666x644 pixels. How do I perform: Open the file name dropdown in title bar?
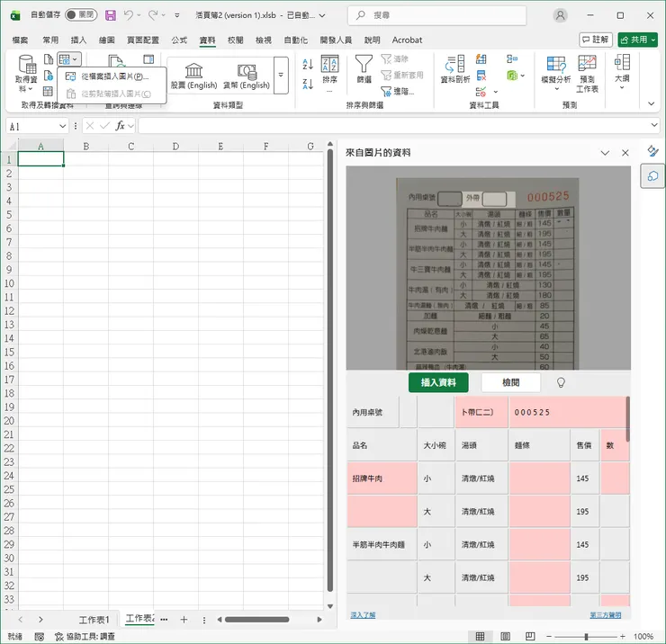322,15
